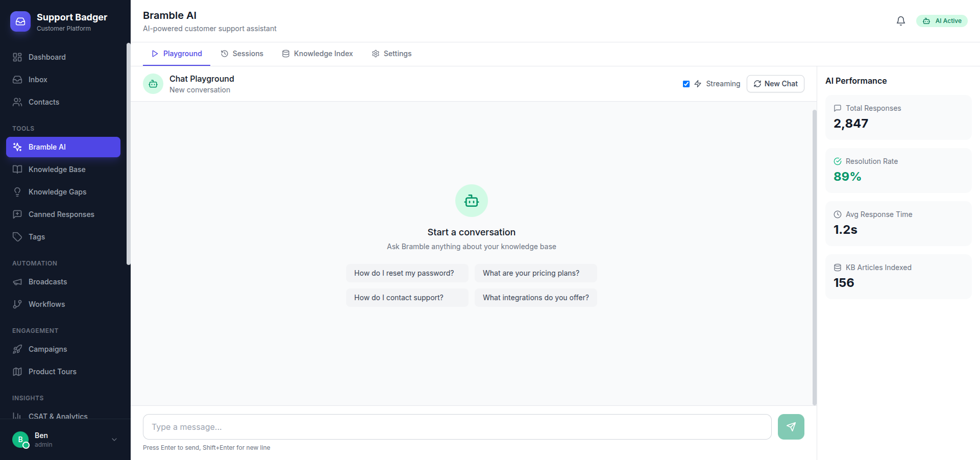The width and height of the screenshot is (980, 460).
Task: Click the Inbox tray icon in sidebar
Action: click(x=17, y=80)
